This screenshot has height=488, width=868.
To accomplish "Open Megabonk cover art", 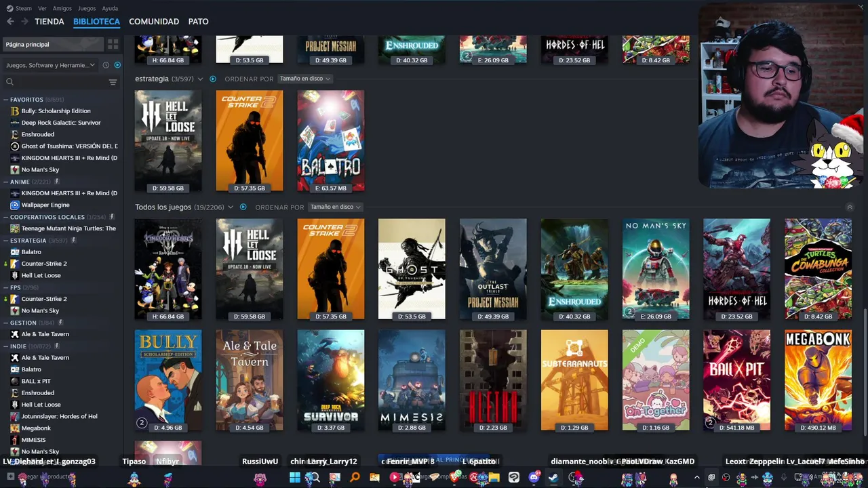I will coord(818,380).
